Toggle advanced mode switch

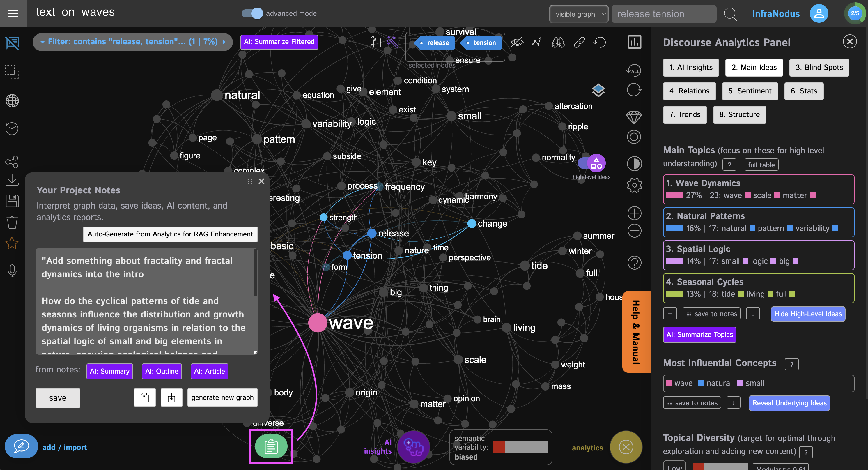(x=252, y=13)
